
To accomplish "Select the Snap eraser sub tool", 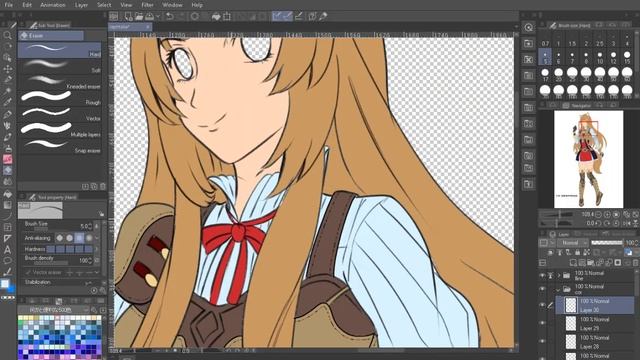I will click(x=60, y=146).
